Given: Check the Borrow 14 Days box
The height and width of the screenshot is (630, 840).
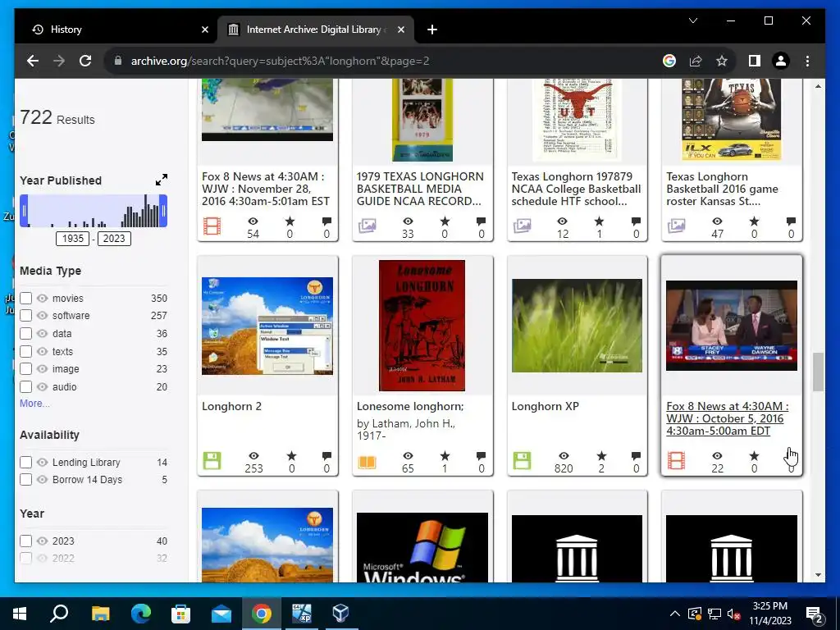Looking at the screenshot, I should coord(25,479).
